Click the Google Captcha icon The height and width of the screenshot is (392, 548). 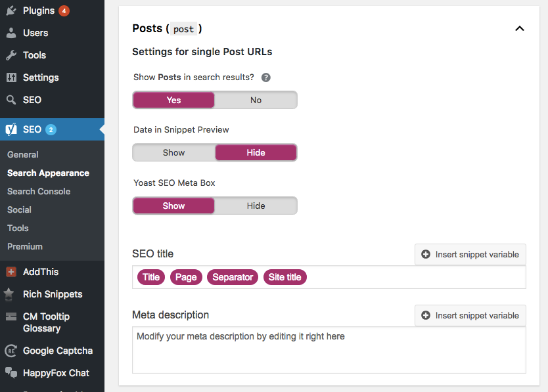(11, 351)
